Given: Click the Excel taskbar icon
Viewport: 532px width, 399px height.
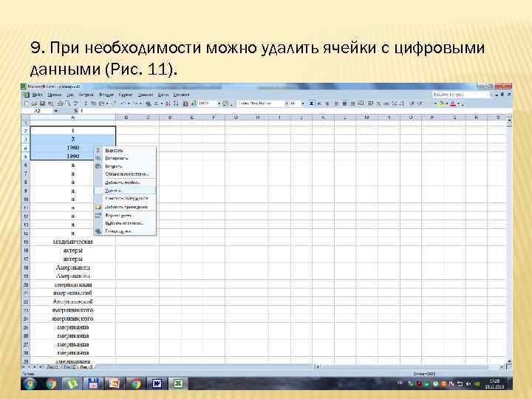Looking at the screenshot, I should [177, 383].
